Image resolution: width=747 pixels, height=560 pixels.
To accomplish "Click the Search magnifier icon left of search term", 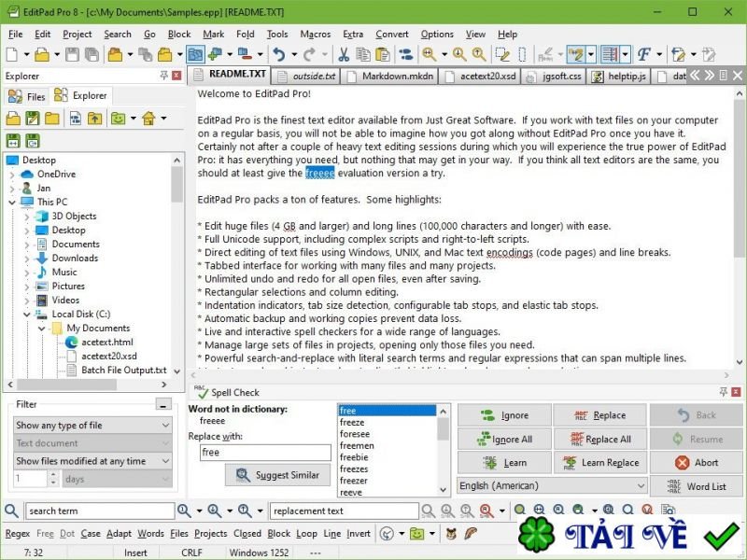I will pyautogui.click(x=11, y=511).
